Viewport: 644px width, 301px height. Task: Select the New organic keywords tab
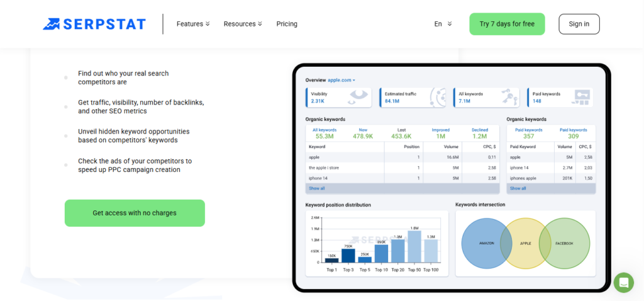click(x=363, y=133)
